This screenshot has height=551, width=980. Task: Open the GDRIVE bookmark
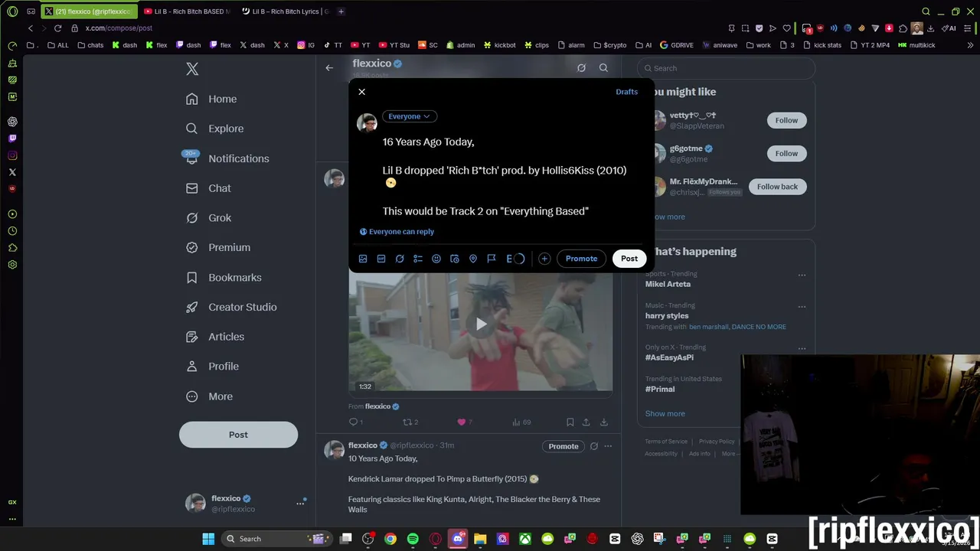677,45
